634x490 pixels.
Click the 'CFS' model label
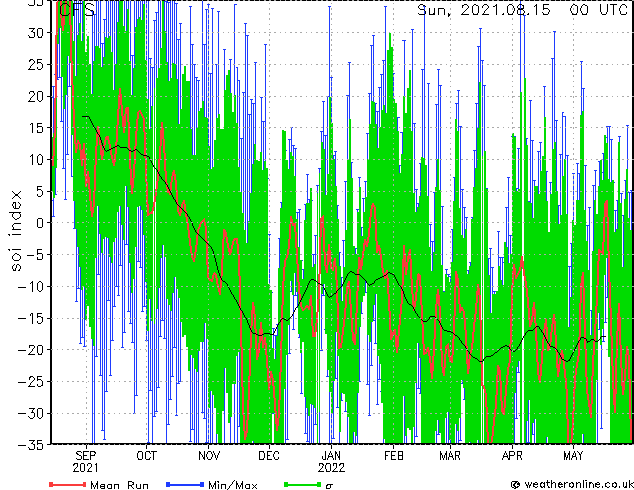pos(77,10)
